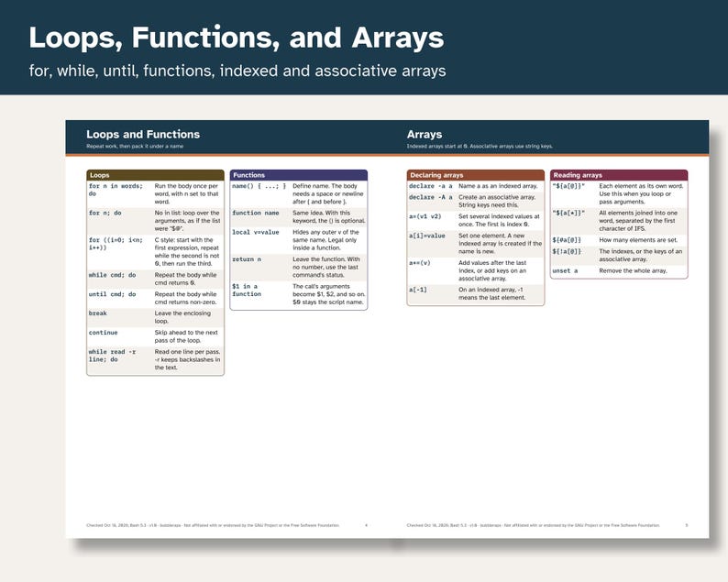Click the 'break' code cell
The width and height of the screenshot is (728, 582).
coord(98,313)
